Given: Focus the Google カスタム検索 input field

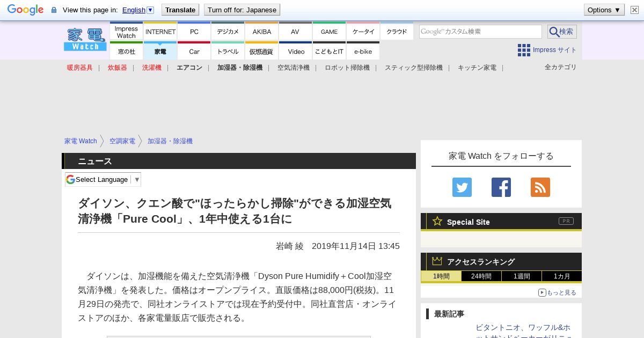Looking at the screenshot, I should coord(480,32).
